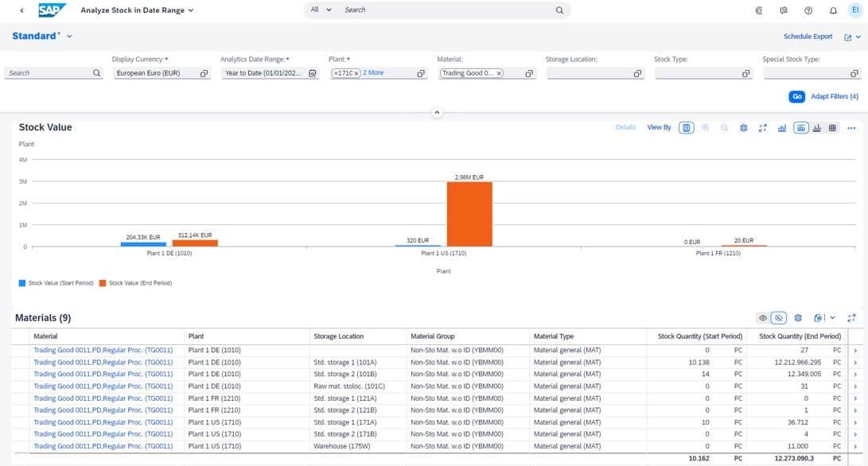Remove the Trading Good material token
868x466 pixels.
499,73
